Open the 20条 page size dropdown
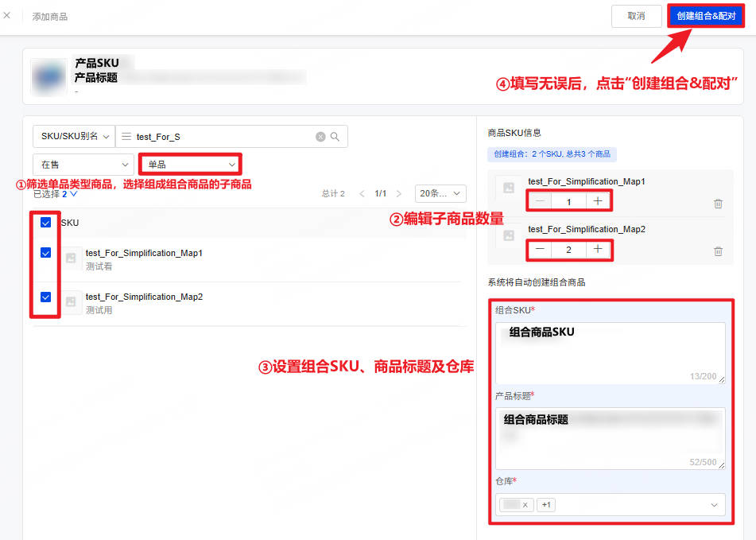The height and width of the screenshot is (540, 756). tap(440, 193)
